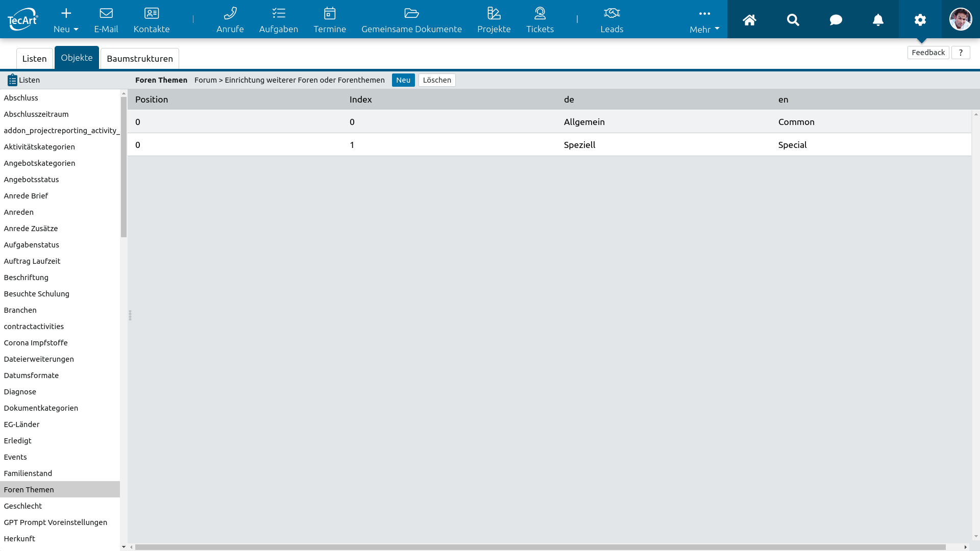Select the Aufgaben tasks icon
Viewport: 980px width, 551px height.
tap(278, 19)
